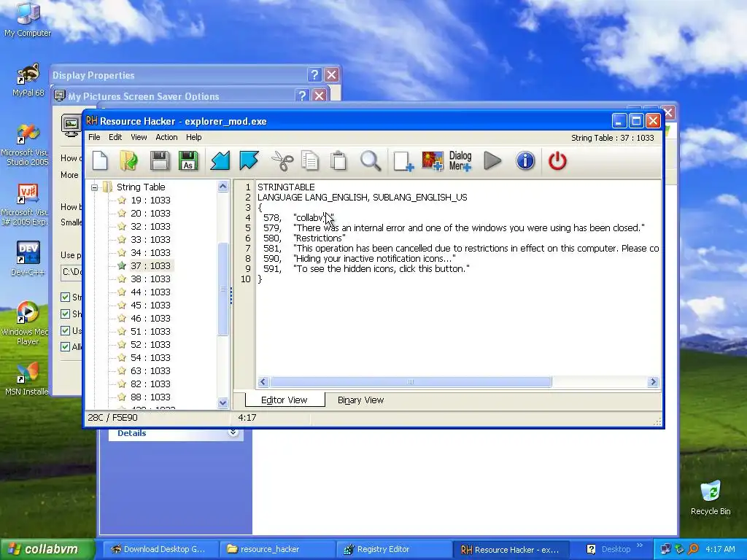Open My Computer desktop icon
The width and height of the screenshot is (747, 560).
28,19
